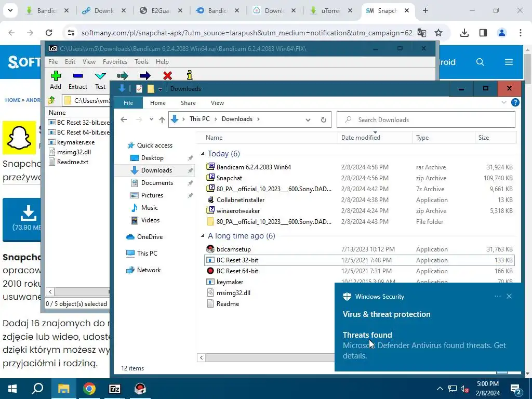Switch to the uTorrent browser tab
Screen dimensions: 532x399
330,11
